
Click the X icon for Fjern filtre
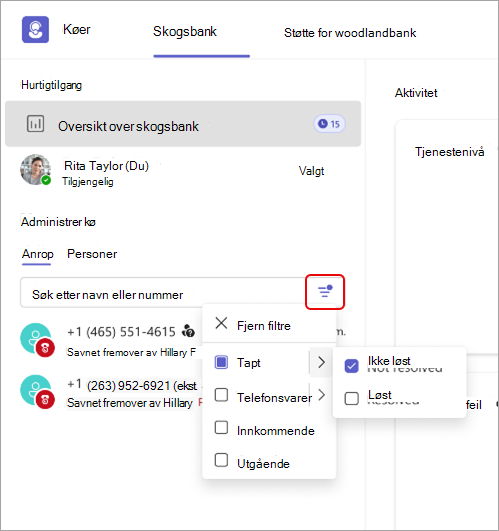pyautogui.click(x=221, y=323)
